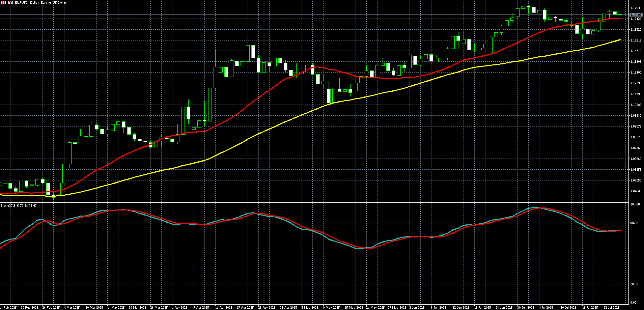Click the 26 Mar 2025 date label

[x=159, y=308]
